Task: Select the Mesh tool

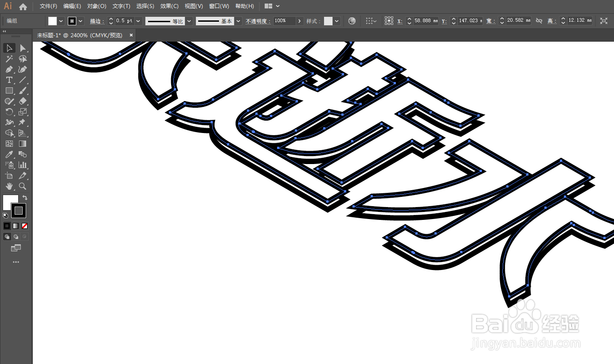Action: (x=9, y=144)
